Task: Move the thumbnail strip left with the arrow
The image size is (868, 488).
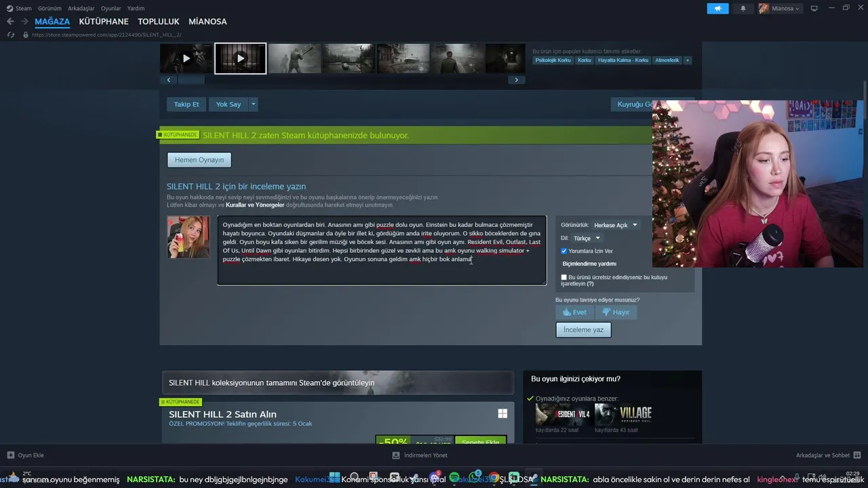Action: click(168, 80)
